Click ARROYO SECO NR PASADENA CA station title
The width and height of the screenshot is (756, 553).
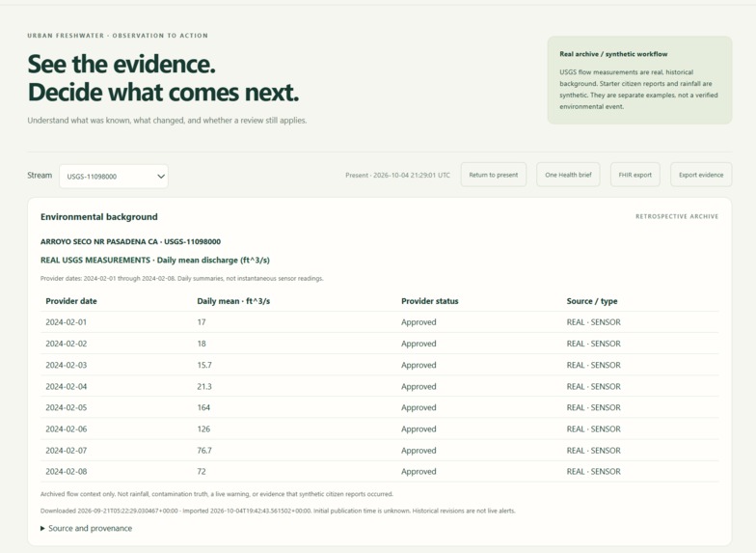[131, 241]
